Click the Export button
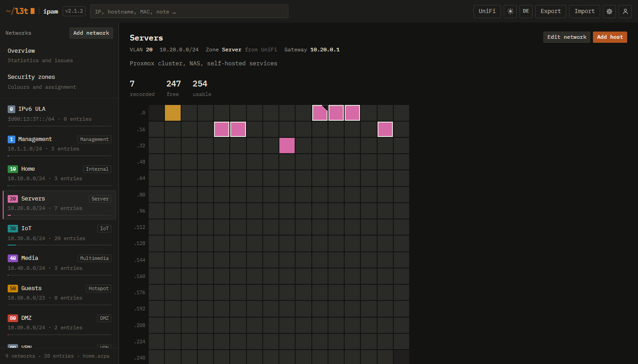The height and width of the screenshot is (364, 638). coord(551,11)
